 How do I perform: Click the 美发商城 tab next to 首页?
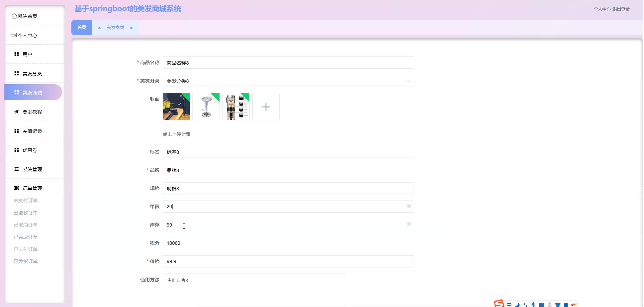coord(115,27)
